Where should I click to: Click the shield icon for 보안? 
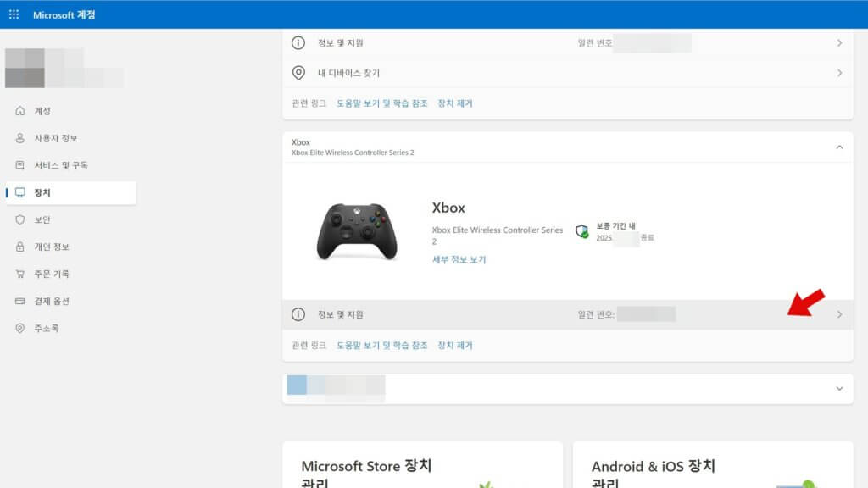click(20, 219)
